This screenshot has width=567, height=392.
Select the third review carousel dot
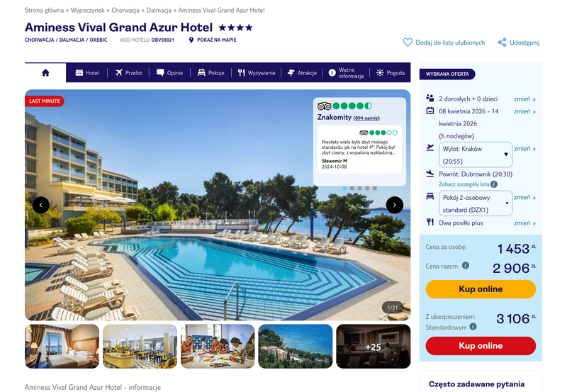point(359,189)
